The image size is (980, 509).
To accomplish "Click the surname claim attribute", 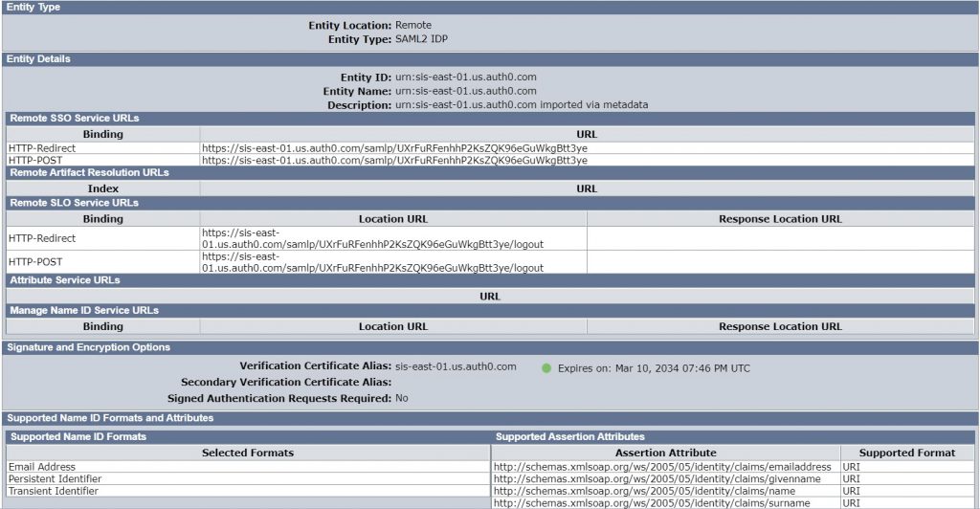I will (652, 502).
